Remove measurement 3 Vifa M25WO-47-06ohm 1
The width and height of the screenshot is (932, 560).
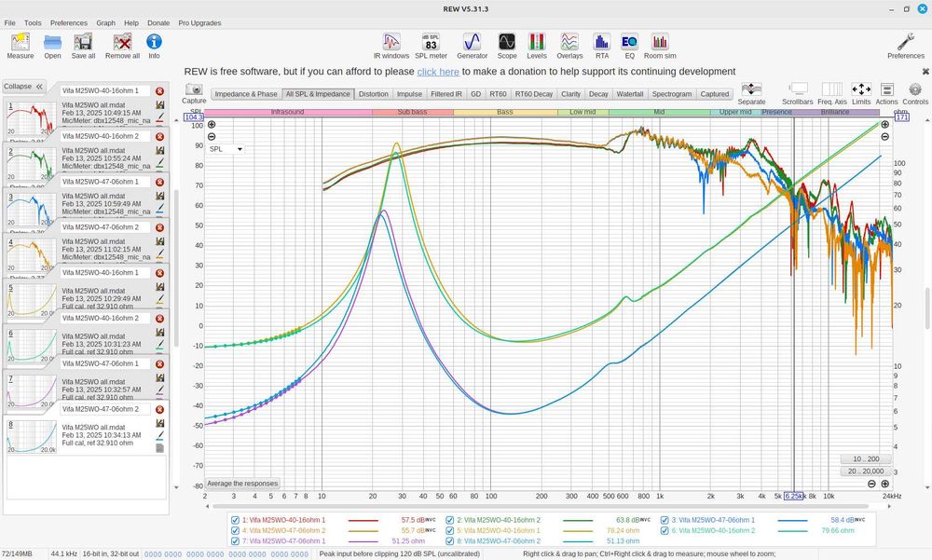click(x=160, y=182)
